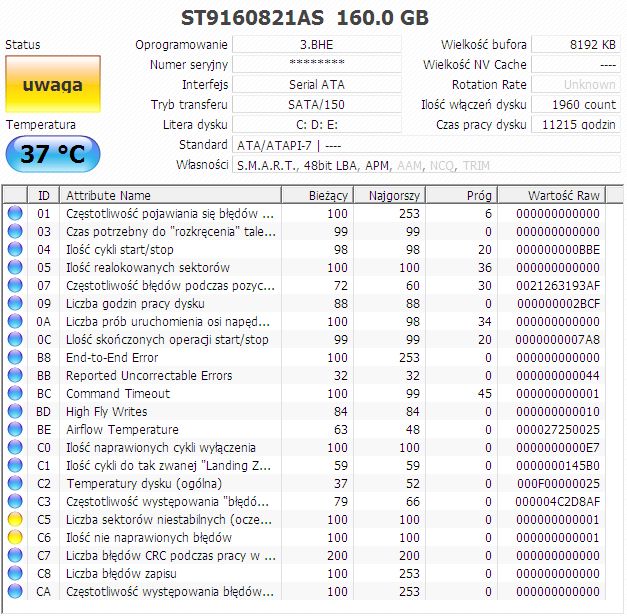Click the power-on hours field '11215 godzin'

(x=576, y=124)
